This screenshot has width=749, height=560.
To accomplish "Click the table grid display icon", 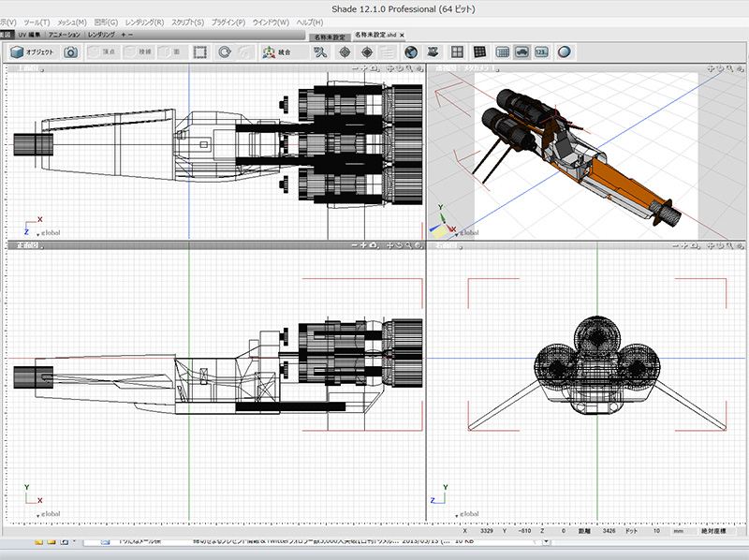I will pyautogui.click(x=503, y=52).
